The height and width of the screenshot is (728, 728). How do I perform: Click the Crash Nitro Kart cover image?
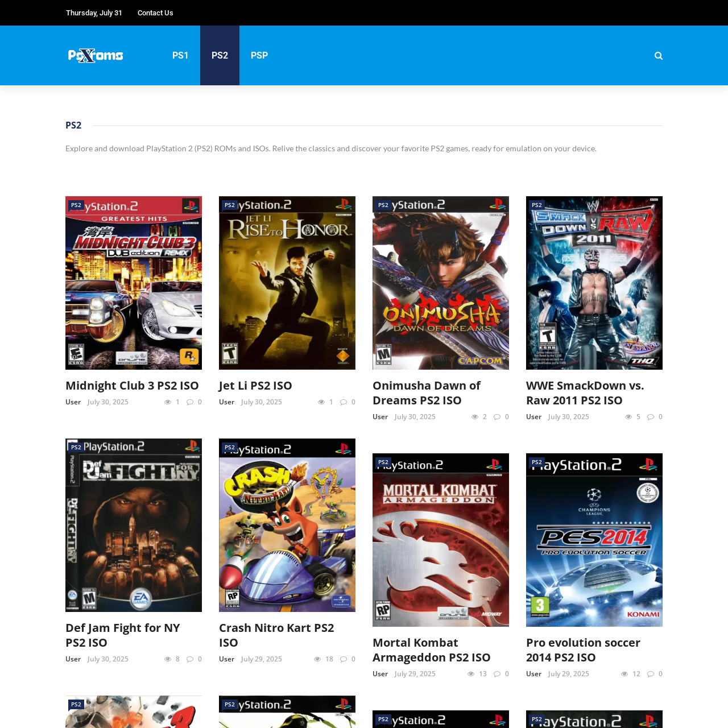tap(287, 525)
